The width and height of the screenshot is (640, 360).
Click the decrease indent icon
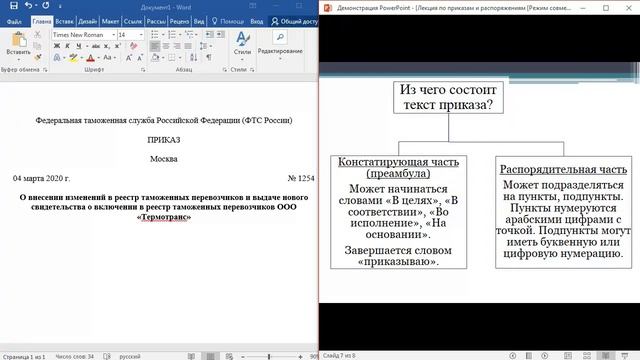coord(209,35)
